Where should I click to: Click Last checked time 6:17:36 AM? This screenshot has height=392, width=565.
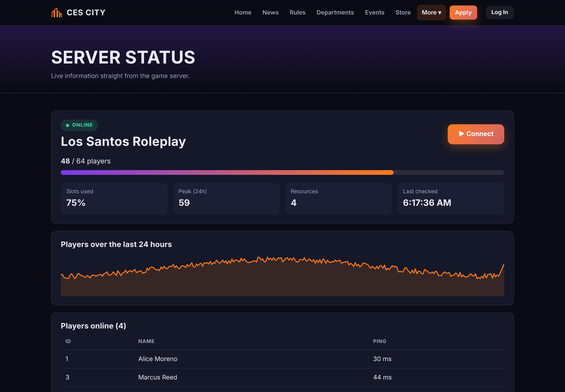pos(427,203)
